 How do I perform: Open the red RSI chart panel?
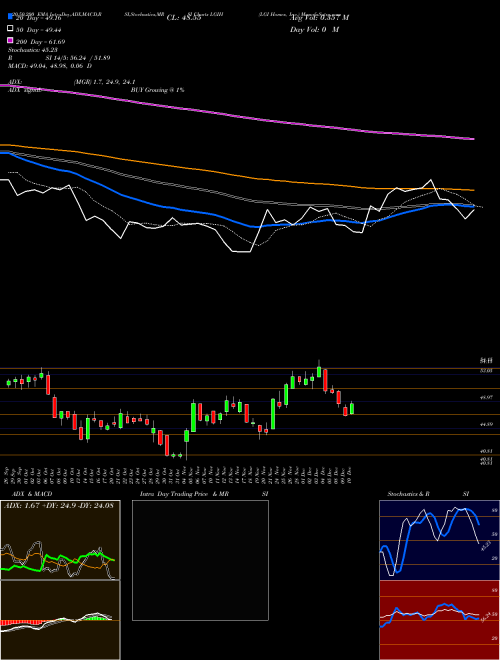click(439, 620)
